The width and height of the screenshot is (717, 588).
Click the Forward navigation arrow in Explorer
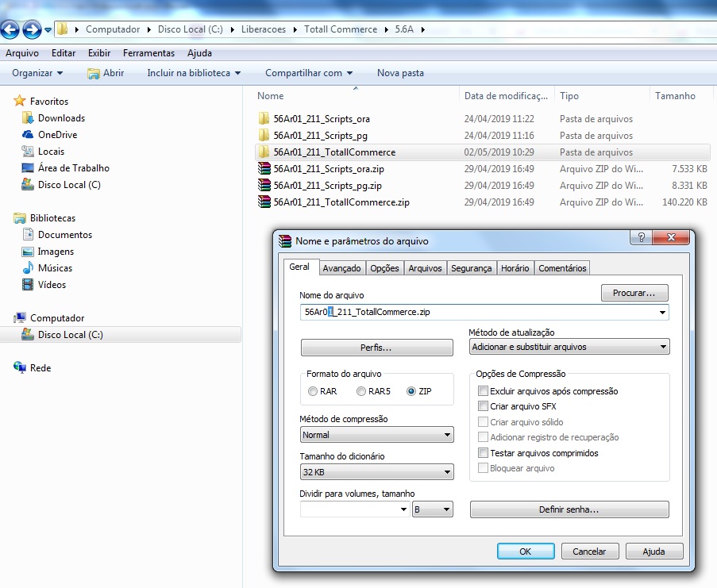[x=32, y=29]
